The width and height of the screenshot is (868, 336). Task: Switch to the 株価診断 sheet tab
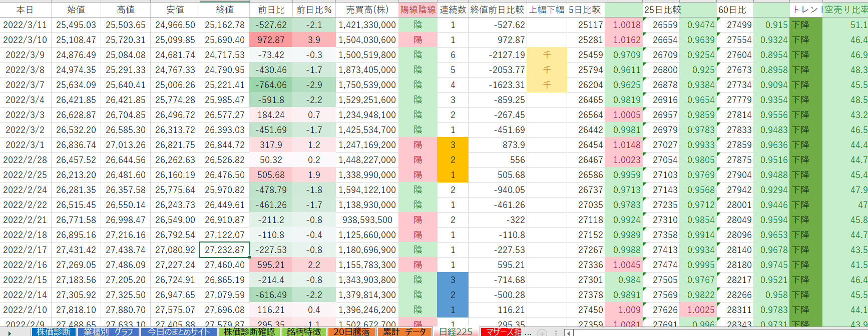coord(54,331)
